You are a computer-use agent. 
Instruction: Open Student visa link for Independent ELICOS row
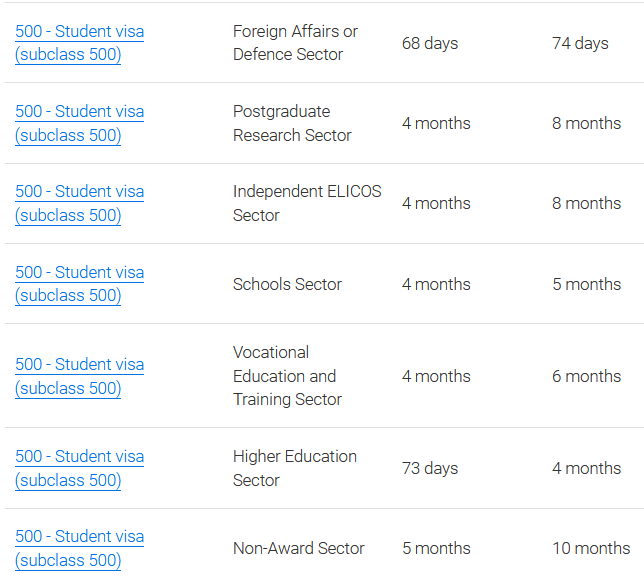tap(79, 203)
